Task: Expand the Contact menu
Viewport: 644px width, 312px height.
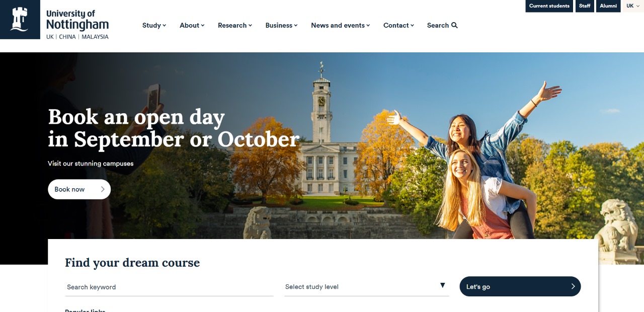Action: click(399, 25)
